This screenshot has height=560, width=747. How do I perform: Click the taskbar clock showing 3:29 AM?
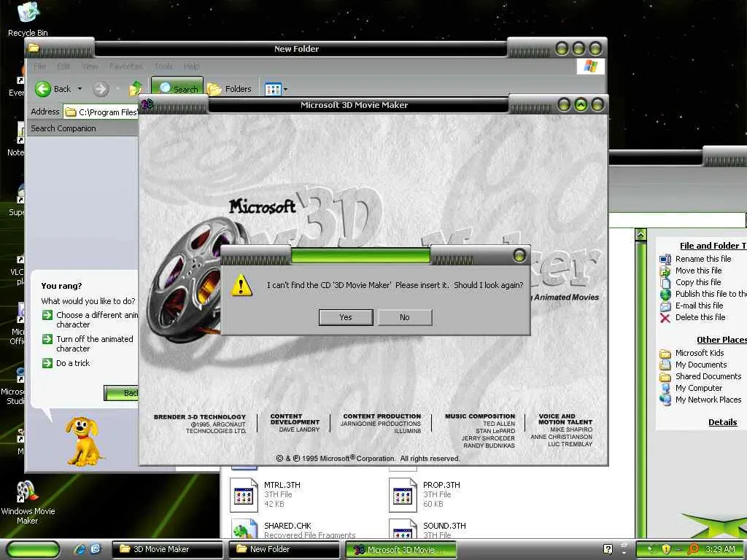coord(720,549)
